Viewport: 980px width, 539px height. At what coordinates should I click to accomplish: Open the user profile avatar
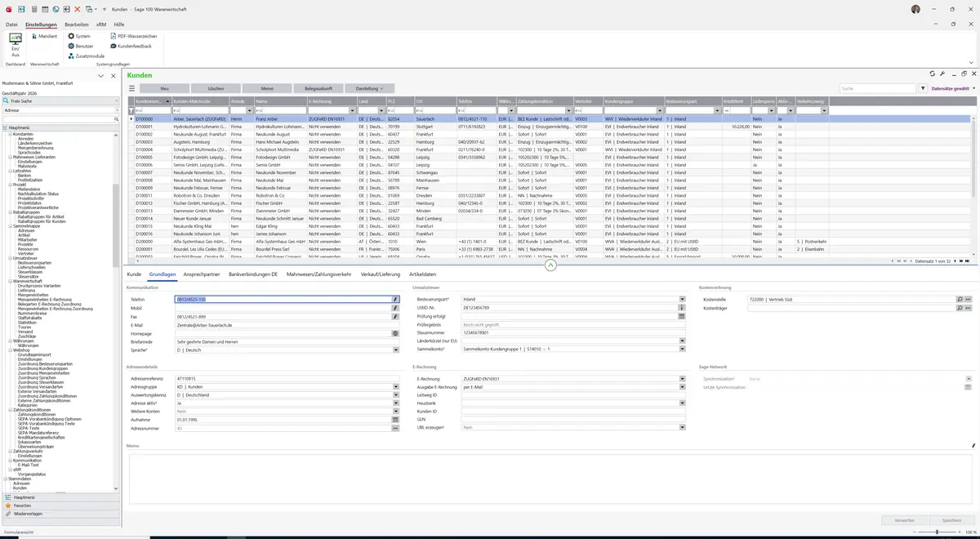click(x=915, y=9)
